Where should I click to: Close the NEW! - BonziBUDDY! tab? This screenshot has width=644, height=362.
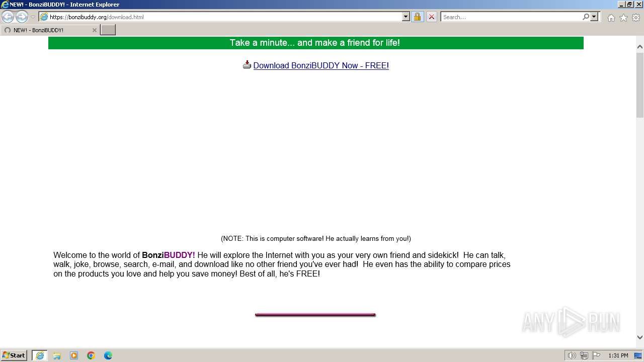click(x=94, y=30)
